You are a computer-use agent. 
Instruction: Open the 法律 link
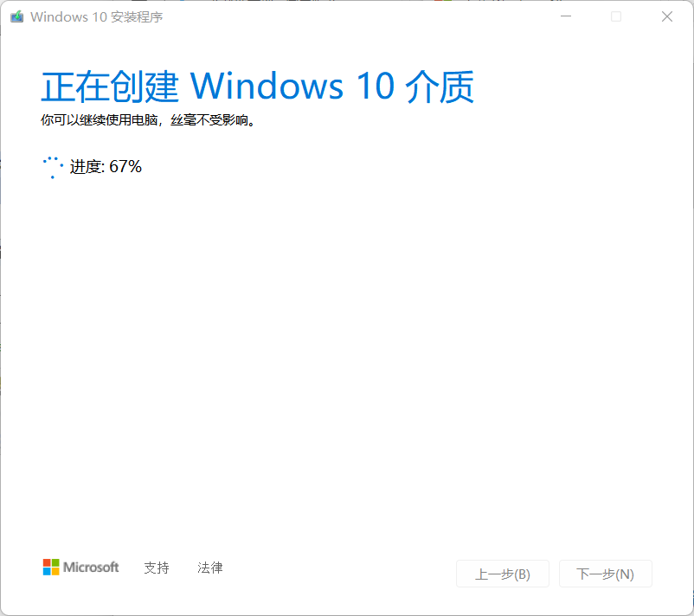[210, 568]
